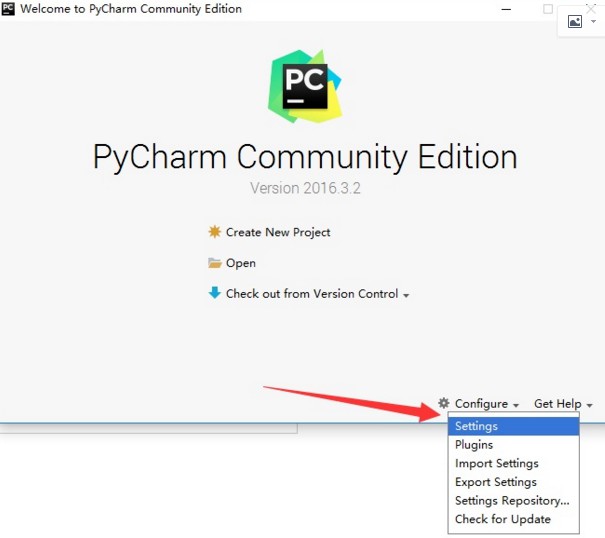Choose Plugins from the Configure menu
This screenshot has height=538, width=605.
(514, 445)
